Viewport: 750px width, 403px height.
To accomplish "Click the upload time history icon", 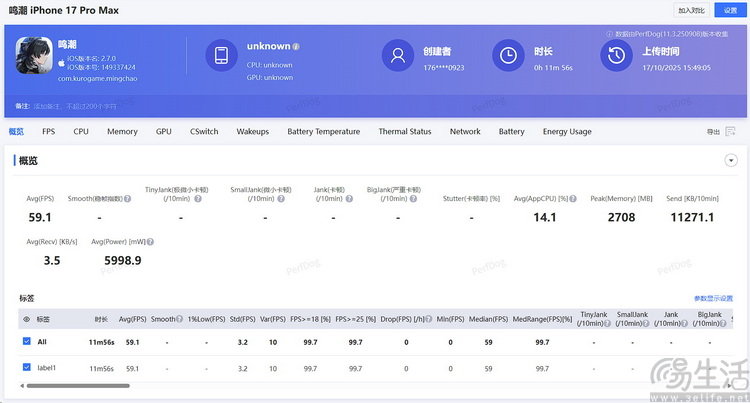I will click(617, 56).
